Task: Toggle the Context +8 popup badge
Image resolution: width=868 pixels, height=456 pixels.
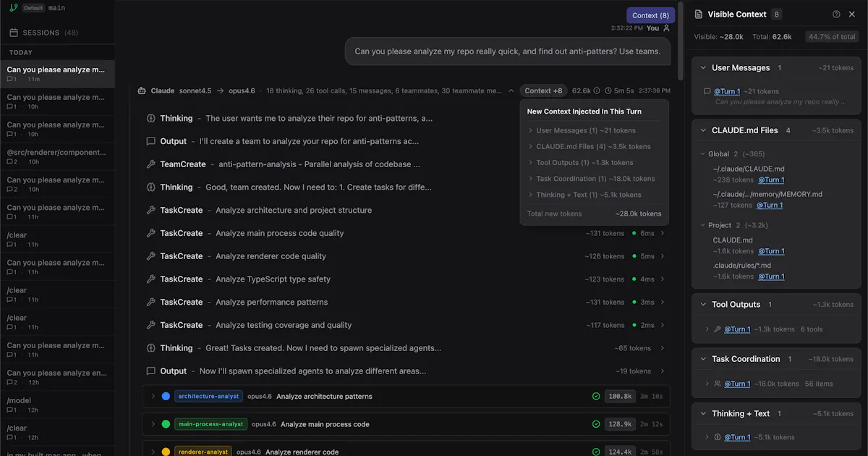Action: coord(543,91)
